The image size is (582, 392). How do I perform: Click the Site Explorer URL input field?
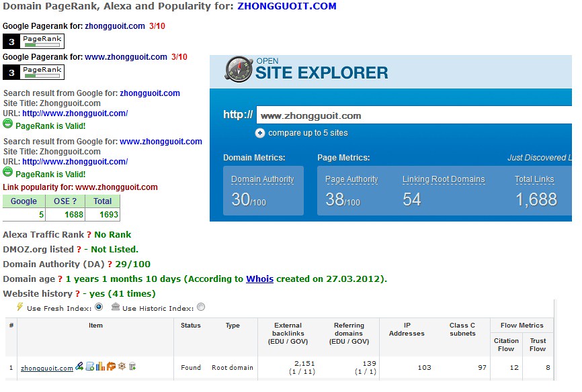click(414, 115)
